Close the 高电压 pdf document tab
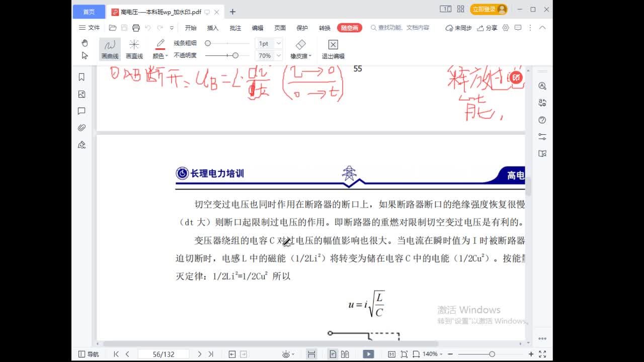The width and height of the screenshot is (644, 362). coord(217,12)
